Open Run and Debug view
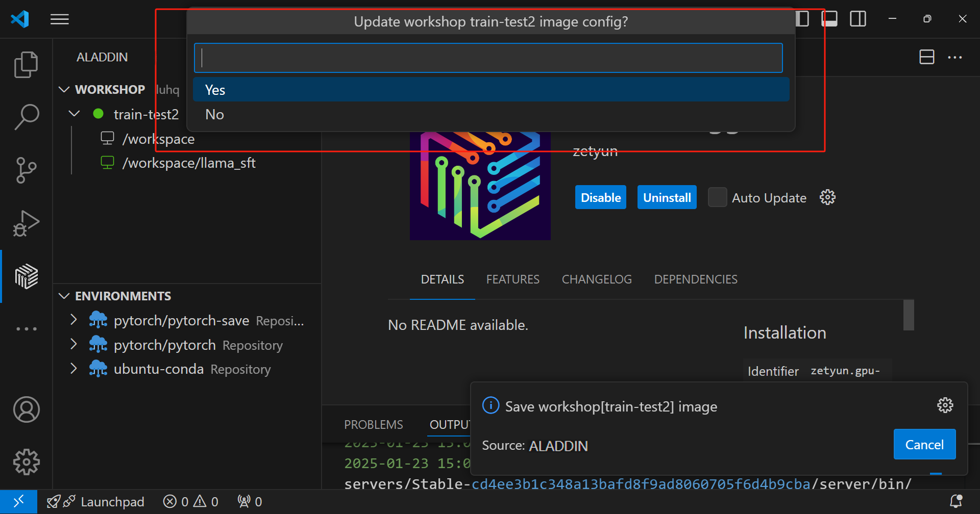The image size is (980, 514). coord(26,223)
